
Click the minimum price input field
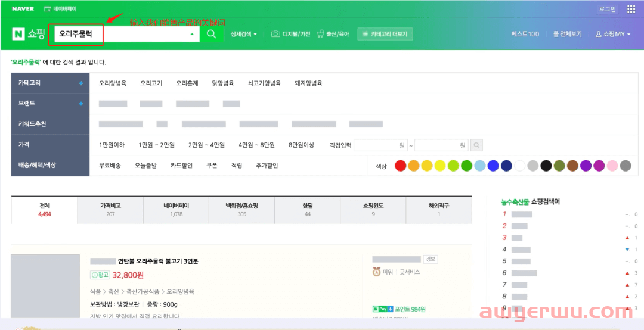380,145
